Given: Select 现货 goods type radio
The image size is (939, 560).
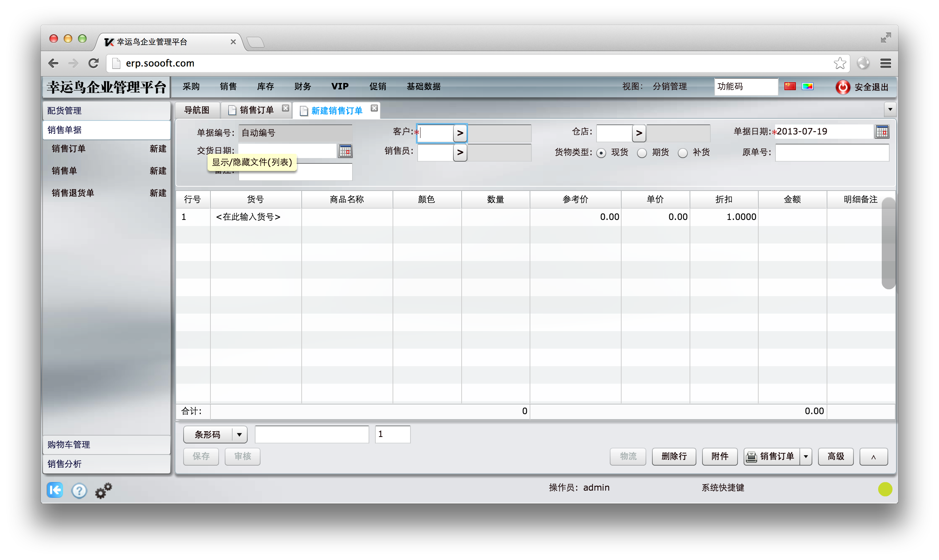Looking at the screenshot, I should point(601,153).
